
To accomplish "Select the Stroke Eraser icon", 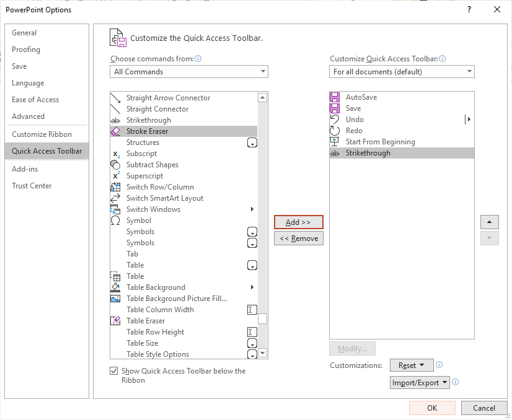I will coord(115,131).
